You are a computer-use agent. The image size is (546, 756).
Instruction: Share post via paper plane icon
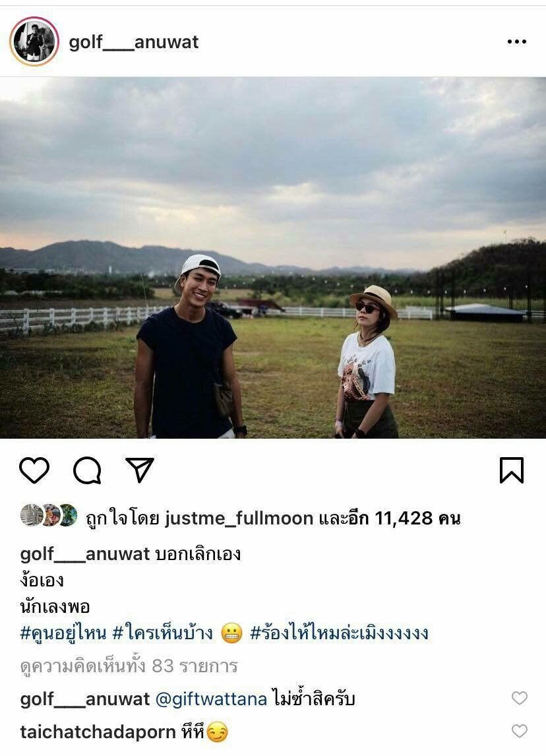click(x=140, y=470)
